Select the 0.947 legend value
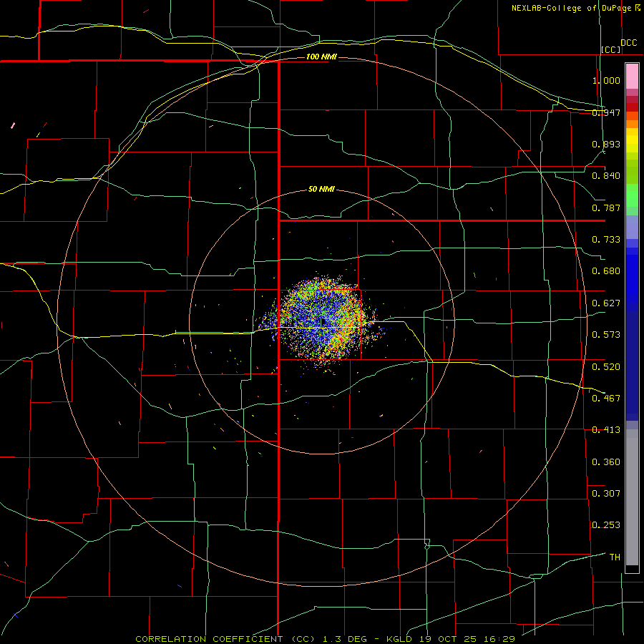Viewport: 644px width, 644px height. tap(606, 112)
